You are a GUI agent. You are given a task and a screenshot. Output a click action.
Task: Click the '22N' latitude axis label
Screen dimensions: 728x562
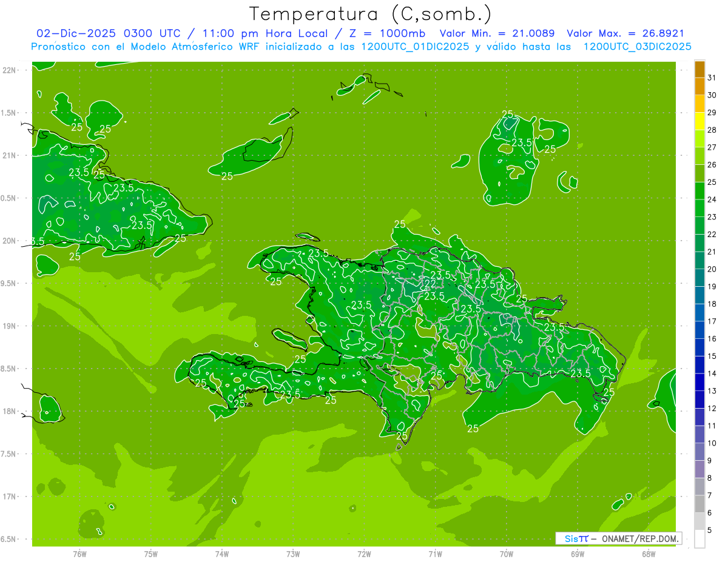tap(10, 70)
